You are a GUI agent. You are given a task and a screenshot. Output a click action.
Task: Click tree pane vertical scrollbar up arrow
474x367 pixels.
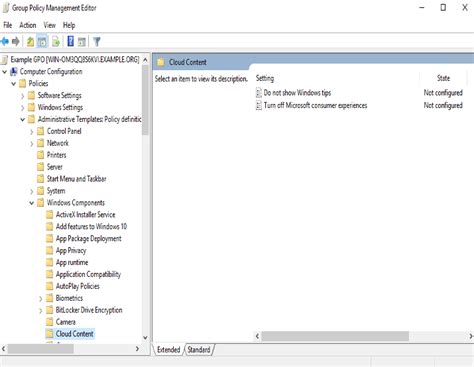(x=145, y=60)
